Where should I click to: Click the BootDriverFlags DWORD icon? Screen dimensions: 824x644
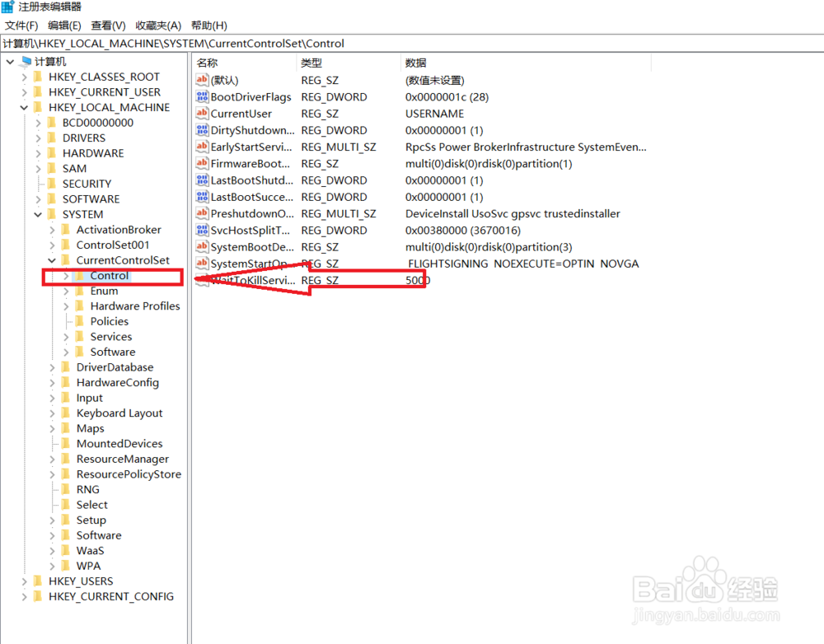point(202,96)
